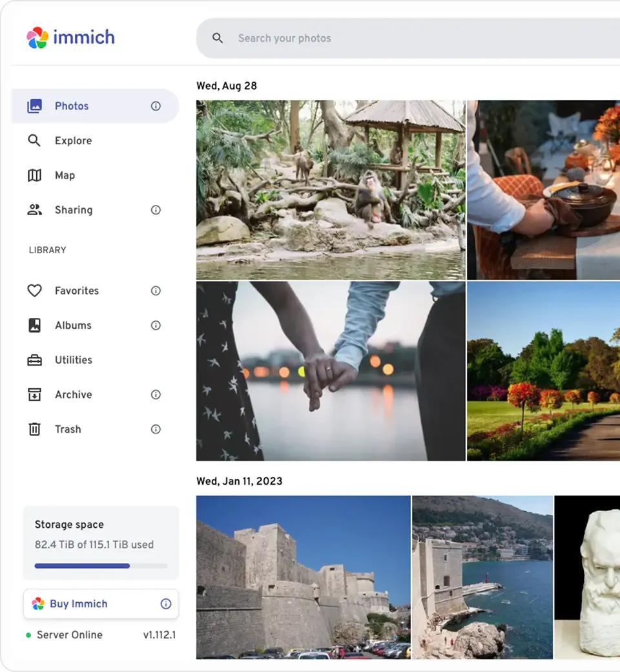Click the v1.112.1 version label

(159, 635)
